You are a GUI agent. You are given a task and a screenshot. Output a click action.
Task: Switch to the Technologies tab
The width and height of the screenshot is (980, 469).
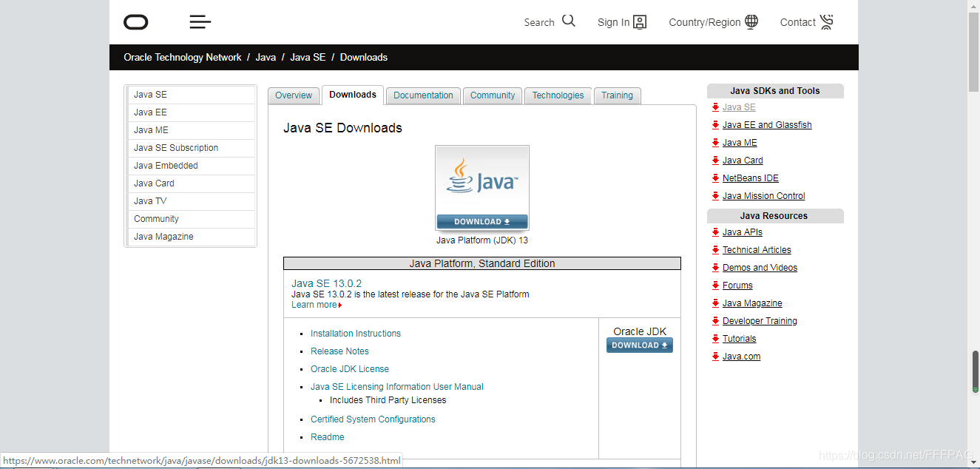coord(558,95)
